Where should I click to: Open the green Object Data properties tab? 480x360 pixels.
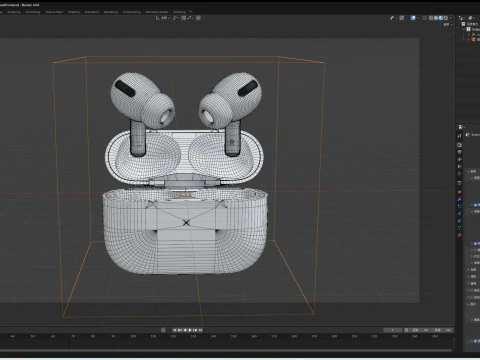pos(459,228)
